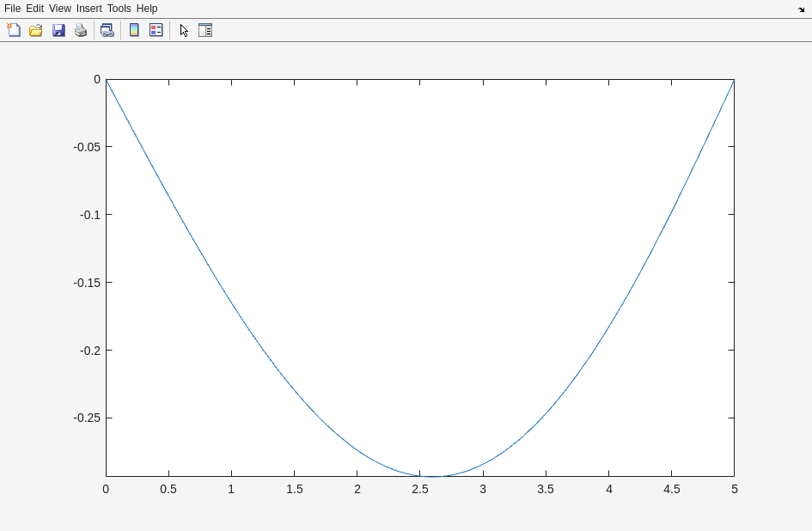812x531 pixels.
Task: Click the Link Plot toolbar icon
Action: [107, 30]
